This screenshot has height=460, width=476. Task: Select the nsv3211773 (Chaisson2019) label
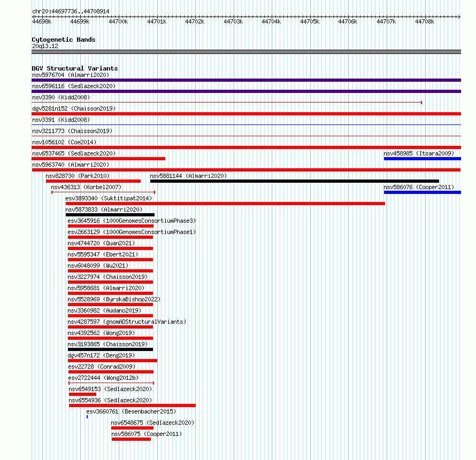coord(72,131)
